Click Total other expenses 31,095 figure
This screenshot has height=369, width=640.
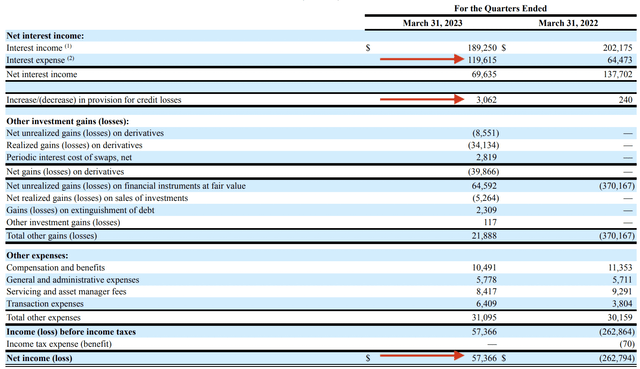pyautogui.click(x=484, y=317)
